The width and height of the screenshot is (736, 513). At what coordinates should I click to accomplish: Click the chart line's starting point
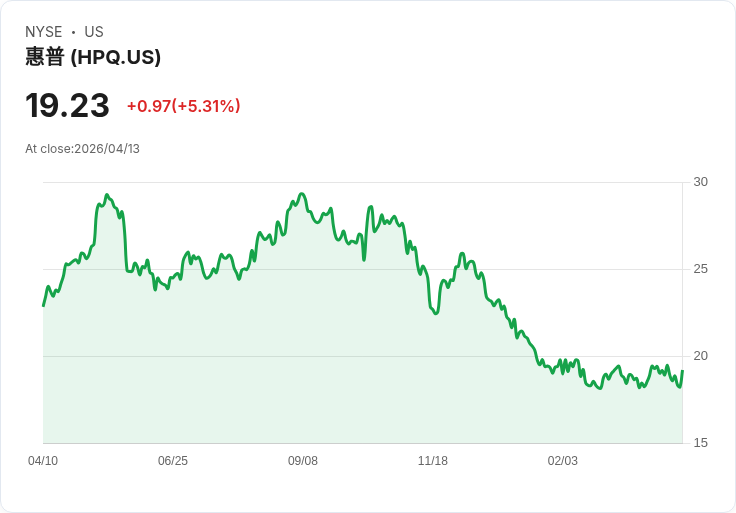pos(43,305)
